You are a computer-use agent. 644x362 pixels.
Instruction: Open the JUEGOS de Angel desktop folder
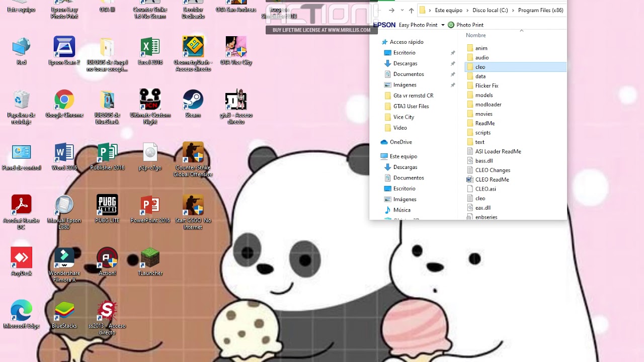(x=107, y=54)
